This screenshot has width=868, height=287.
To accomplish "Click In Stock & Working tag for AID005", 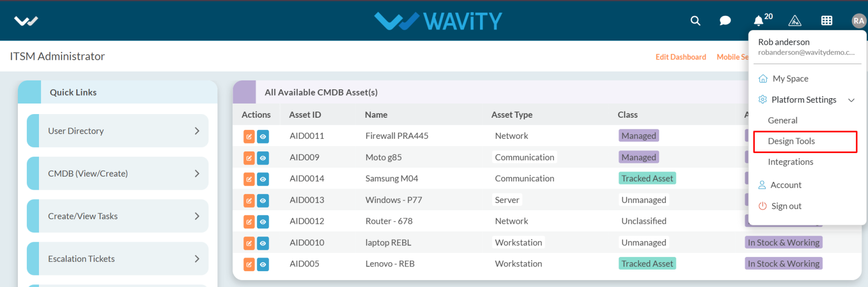I will 783,264.
